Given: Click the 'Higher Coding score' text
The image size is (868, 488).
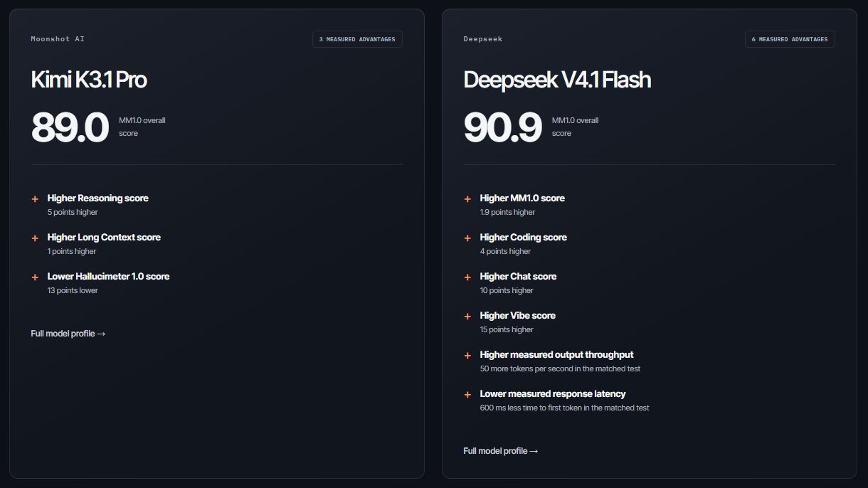Looking at the screenshot, I should [x=524, y=238].
